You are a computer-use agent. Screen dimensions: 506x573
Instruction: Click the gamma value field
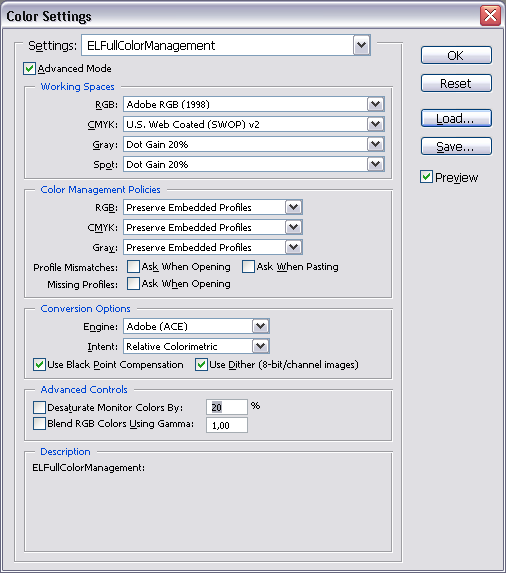click(x=227, y=425)
